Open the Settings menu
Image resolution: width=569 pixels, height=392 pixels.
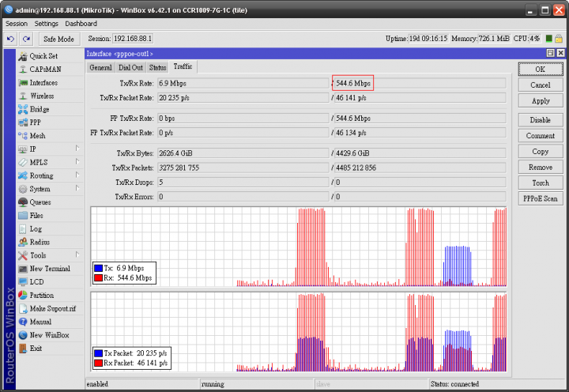click(x=46, y=24)
